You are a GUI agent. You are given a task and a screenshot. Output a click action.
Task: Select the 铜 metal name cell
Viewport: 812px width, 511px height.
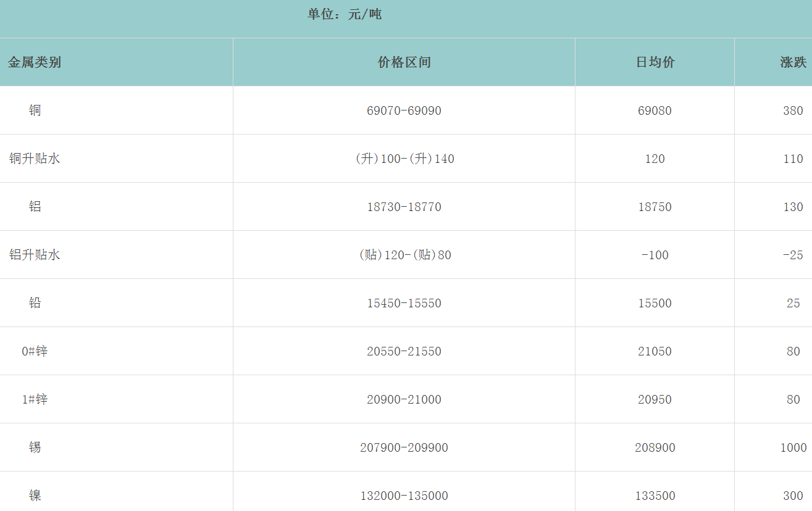tap(35, 110)
